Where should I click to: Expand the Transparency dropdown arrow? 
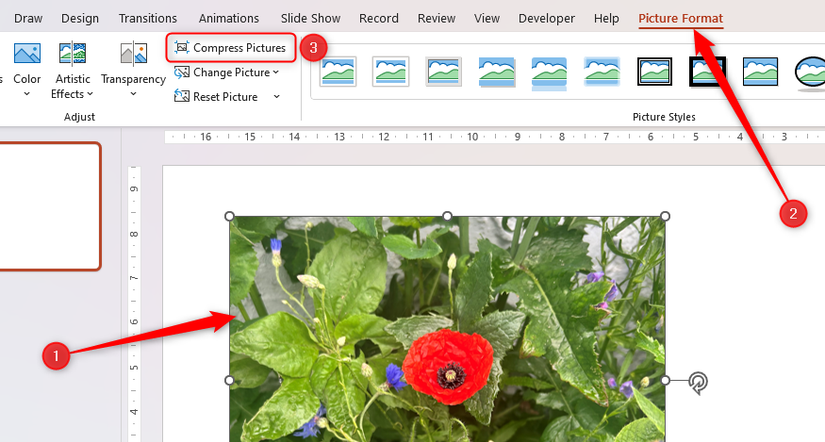click(x=134, y=94)
